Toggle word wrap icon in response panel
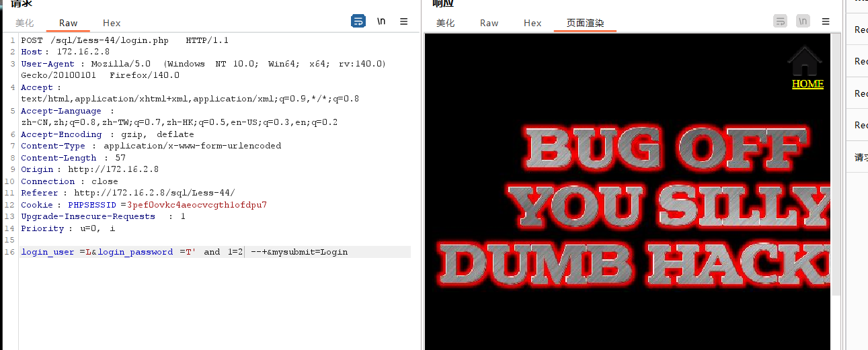 pos(780,21)
